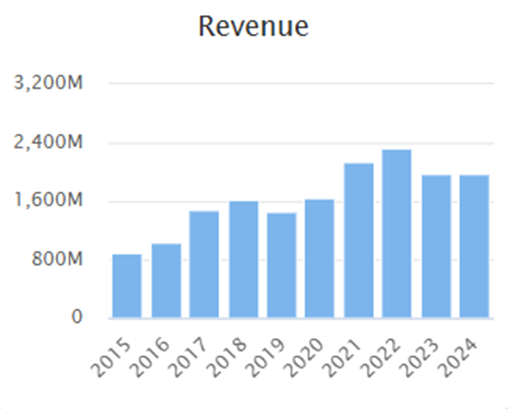Click the 2,400M axis label
Screen dimensions: 508x409
click(48, 142)
